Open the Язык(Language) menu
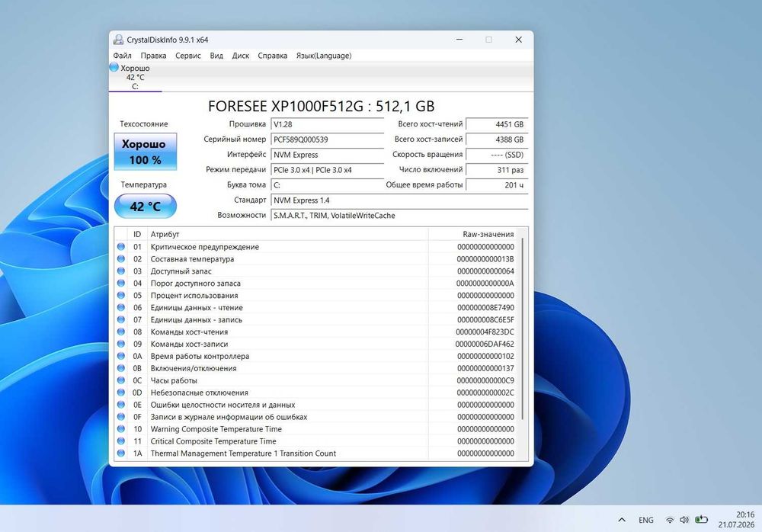 pyautogui.click(x=324, y=56)
